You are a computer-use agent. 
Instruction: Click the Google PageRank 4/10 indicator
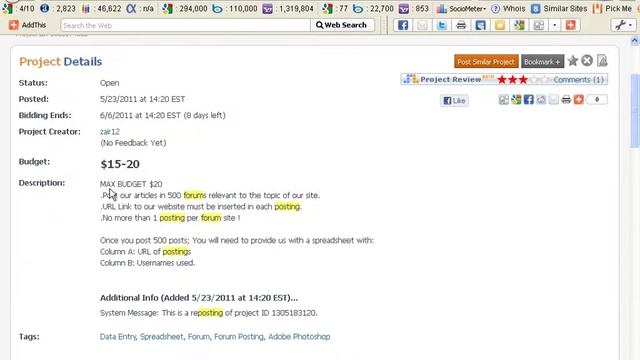(x=20, y=9)
